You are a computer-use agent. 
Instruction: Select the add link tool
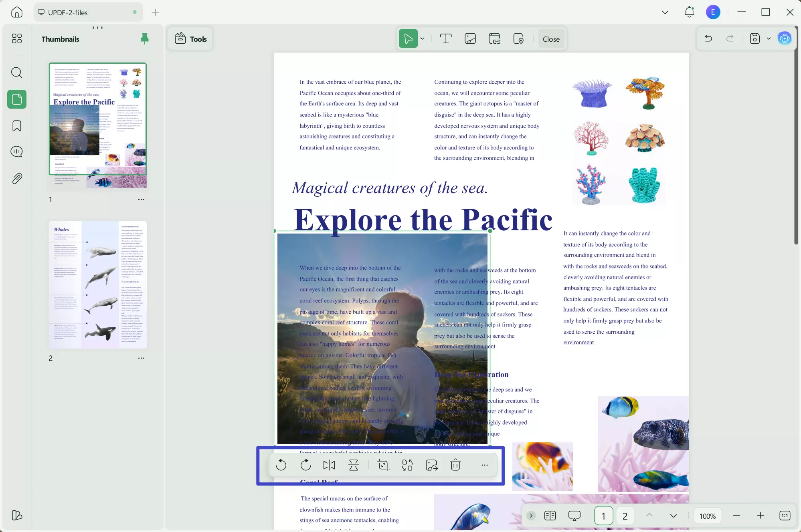pos(494,38)
